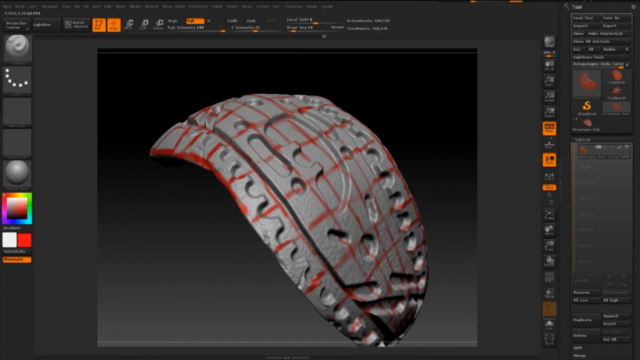The height and width of the screenshot is (360, 640).
Task: Open the Transform menu
Action: [x=293, y=7]
